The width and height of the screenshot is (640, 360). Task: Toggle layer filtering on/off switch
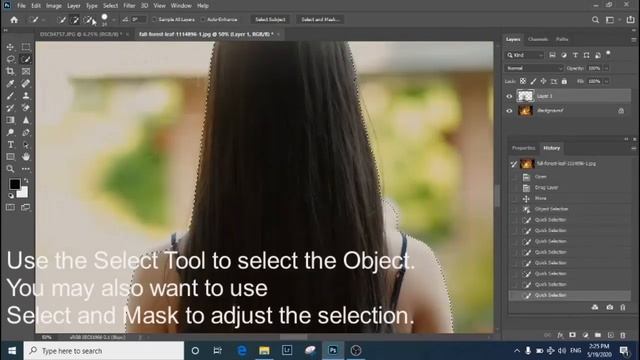[608, 53]
